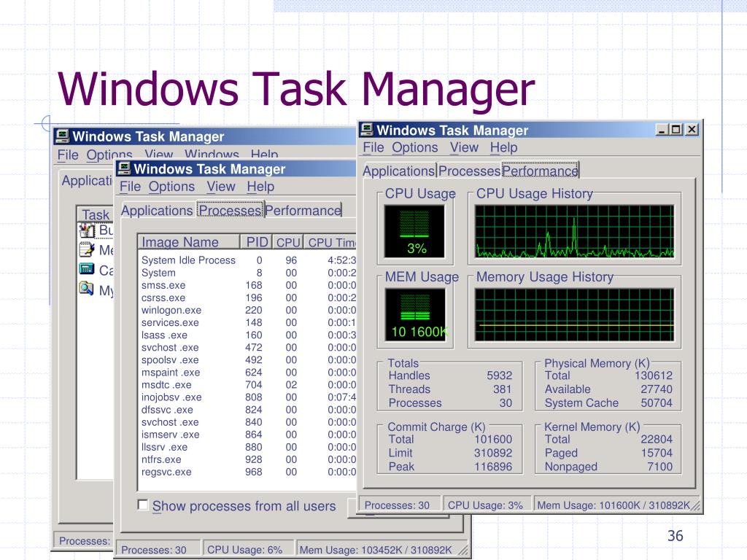Screen dimensions: 747x560
Task: Open View menu in the Performance window
Action: 464,147
